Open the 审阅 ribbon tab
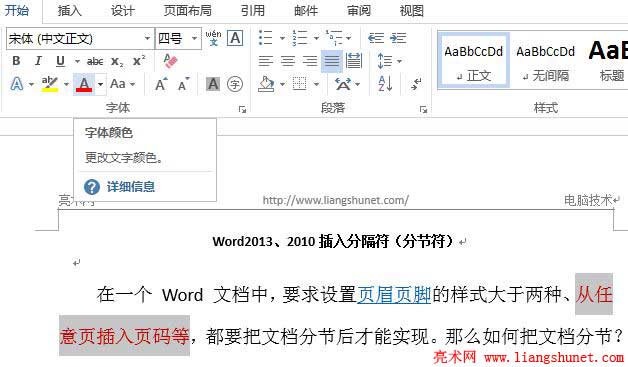Image resolution: width=628 pixels, height=367 pixels. [359, 10]
